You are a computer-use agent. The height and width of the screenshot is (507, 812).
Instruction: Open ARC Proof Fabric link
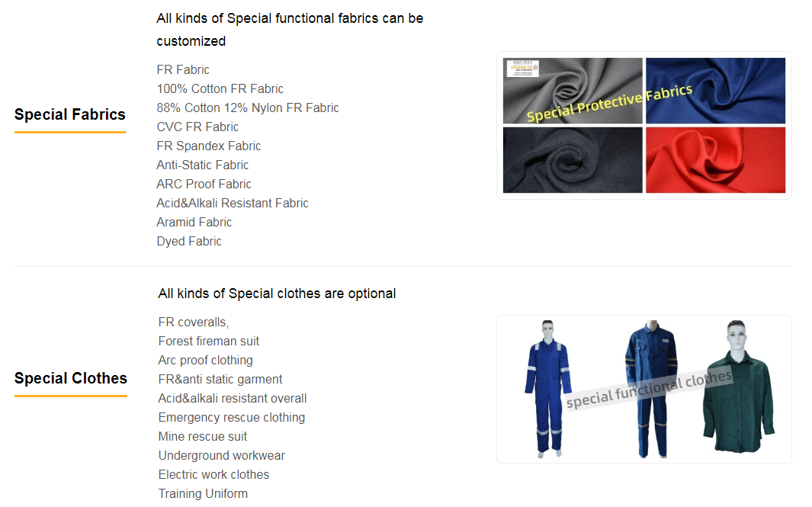[x=204, y=185]
